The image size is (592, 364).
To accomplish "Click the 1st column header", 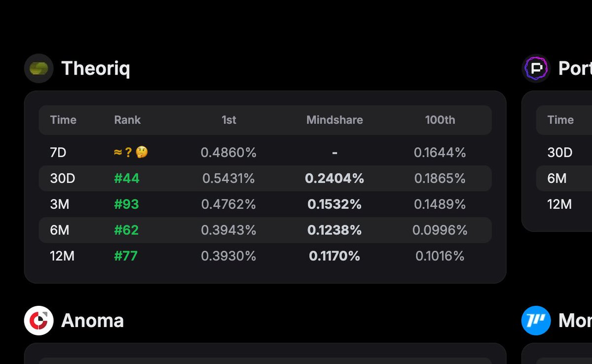I will pos(229,120).
